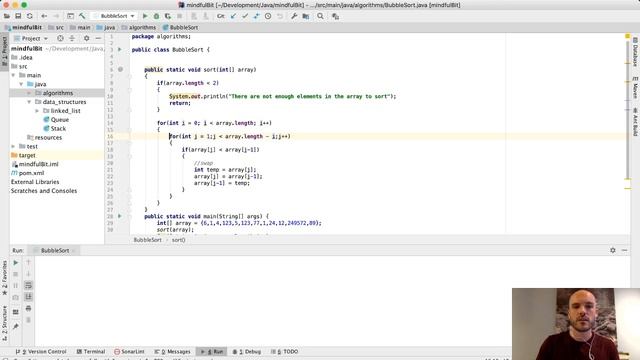
Task: Select the target folder in project tree
Action: point(23,155)
